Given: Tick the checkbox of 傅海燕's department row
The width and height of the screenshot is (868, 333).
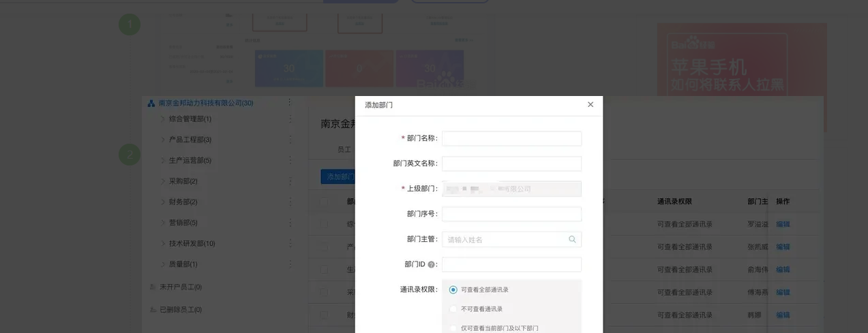Looking at the screenshot, I should (324, 292).
